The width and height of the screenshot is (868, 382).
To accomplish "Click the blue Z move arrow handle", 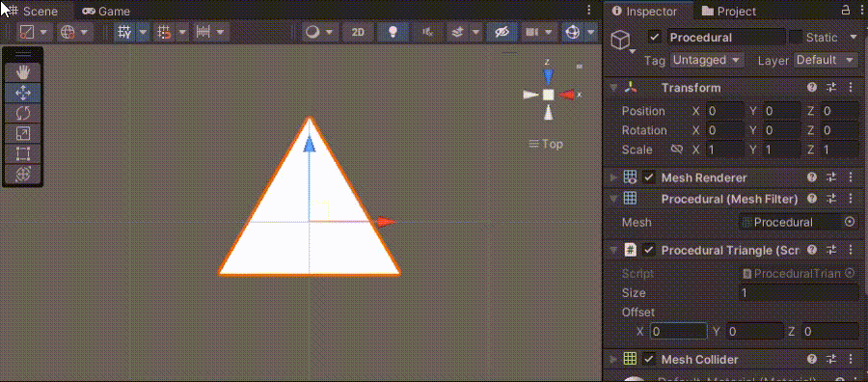I will pos(310,144).
